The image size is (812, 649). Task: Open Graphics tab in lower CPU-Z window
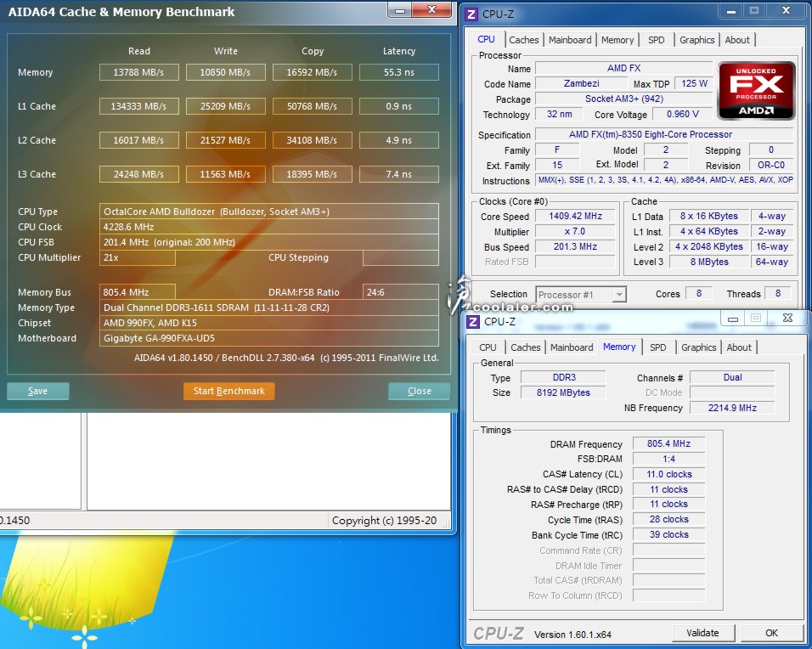[x=698, y=347]
